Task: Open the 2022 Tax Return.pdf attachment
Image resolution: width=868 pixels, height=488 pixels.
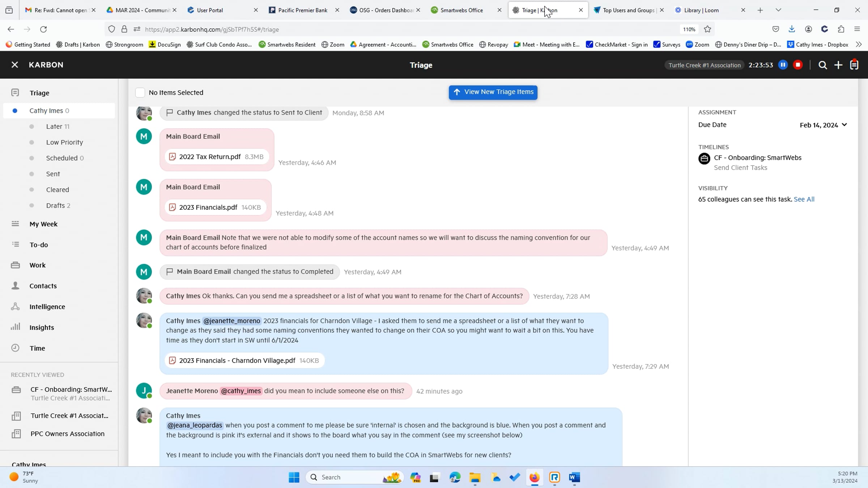Action: [x=210, y=157]
